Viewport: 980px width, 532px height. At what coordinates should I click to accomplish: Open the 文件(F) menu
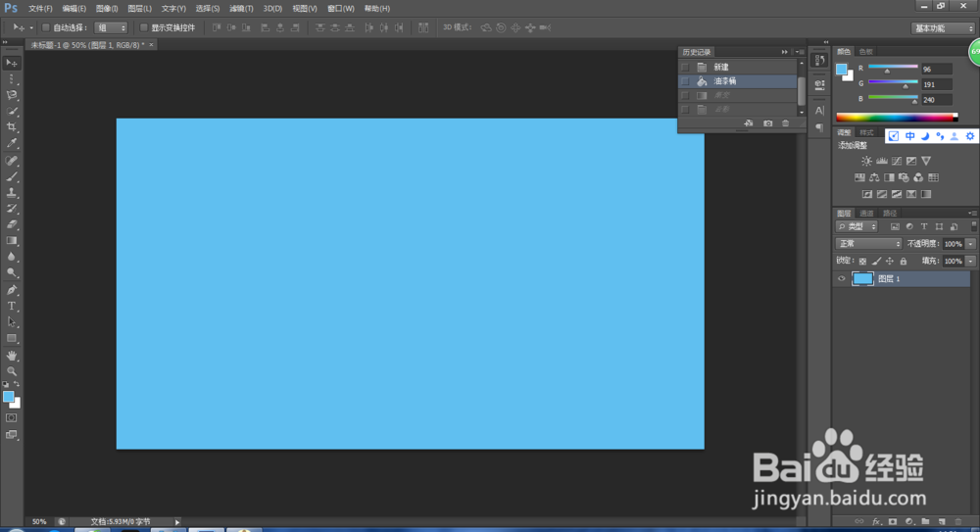(x=40, y=9)
